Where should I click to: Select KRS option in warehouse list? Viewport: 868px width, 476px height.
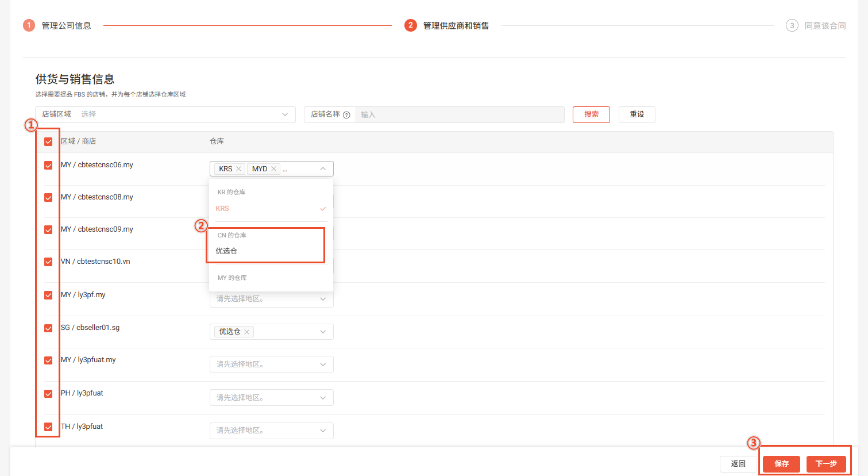pos(222,209)
